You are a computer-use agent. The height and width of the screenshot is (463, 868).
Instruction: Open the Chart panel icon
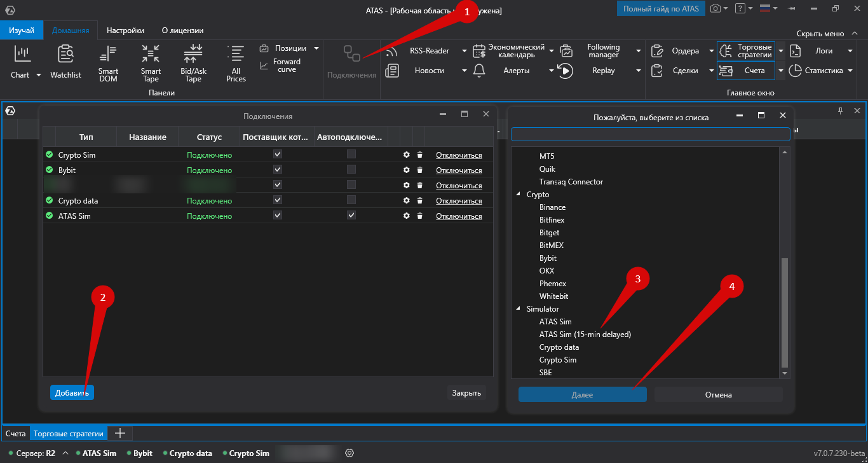click(22, 55)
